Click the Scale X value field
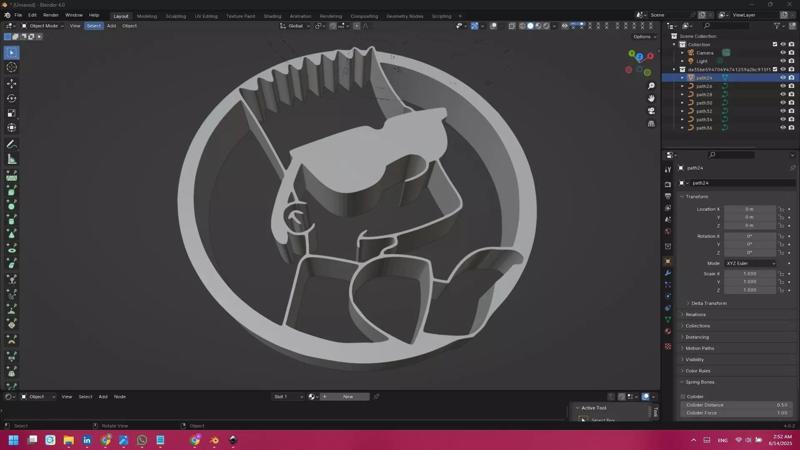800x450 pixels. point(750,274)
